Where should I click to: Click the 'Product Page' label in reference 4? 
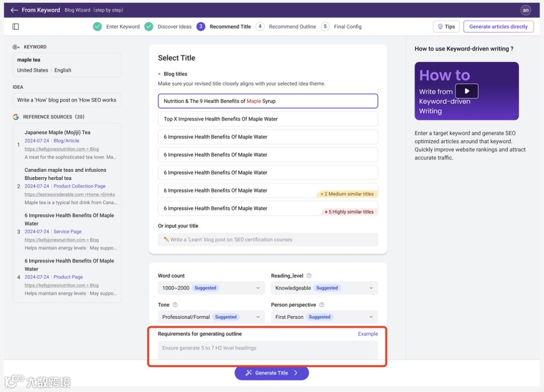pos(68,277)
